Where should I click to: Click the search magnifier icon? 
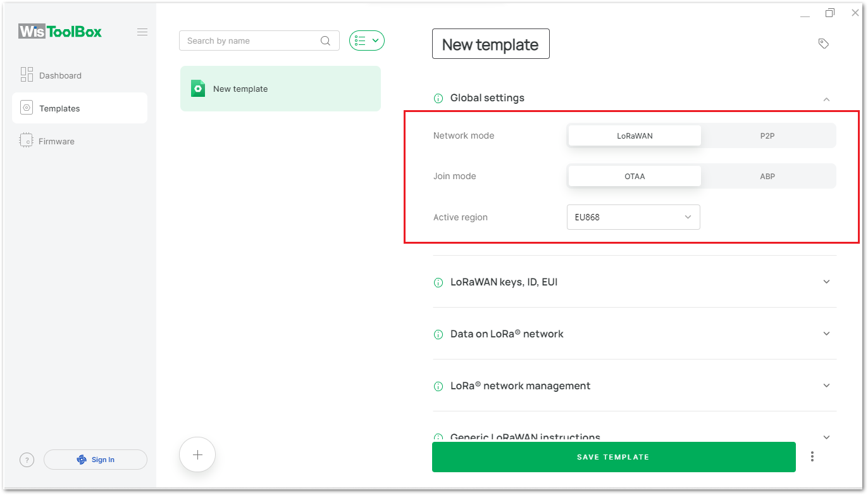[325, 41]
